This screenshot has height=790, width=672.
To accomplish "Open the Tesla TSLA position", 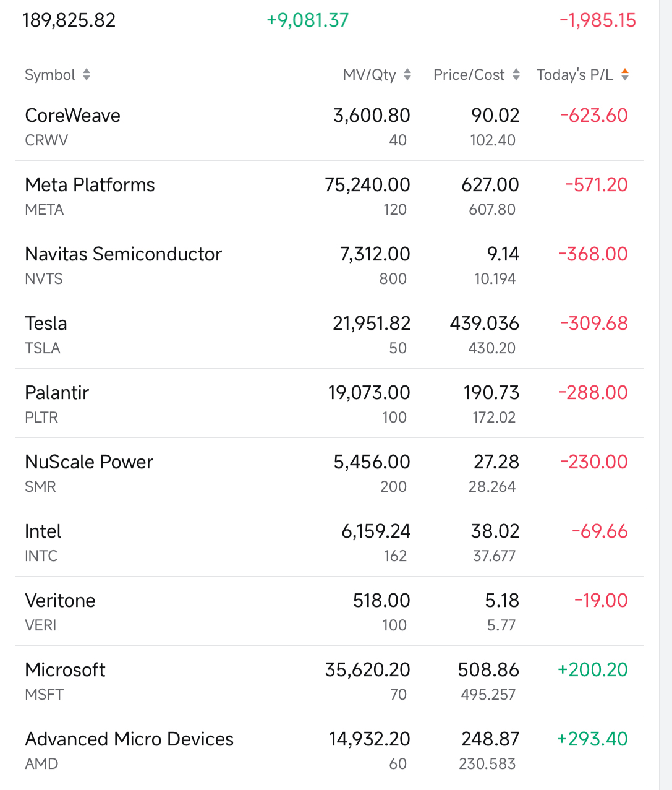I will [46, 324].
